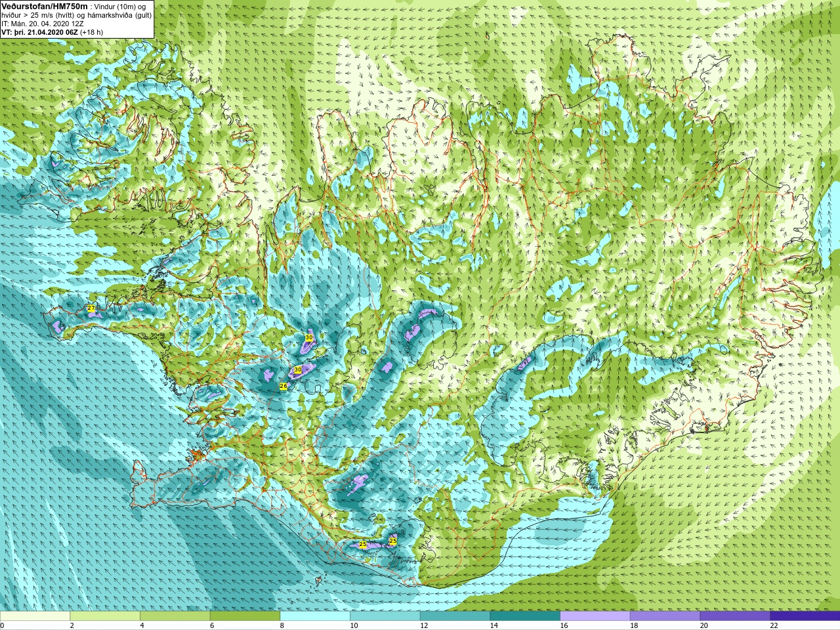
Task: Click the 'Vindur (10m) og' header text
Action: tap(120, 7)
